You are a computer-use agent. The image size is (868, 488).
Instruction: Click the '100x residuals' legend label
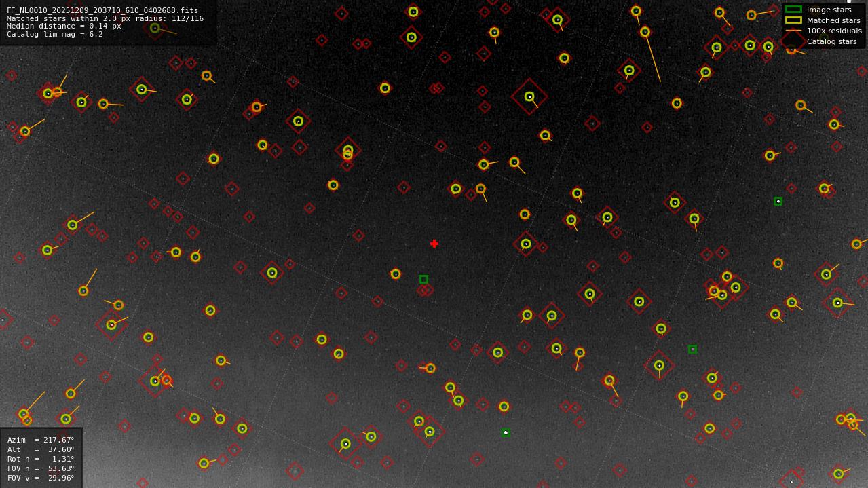pos(834,31)
